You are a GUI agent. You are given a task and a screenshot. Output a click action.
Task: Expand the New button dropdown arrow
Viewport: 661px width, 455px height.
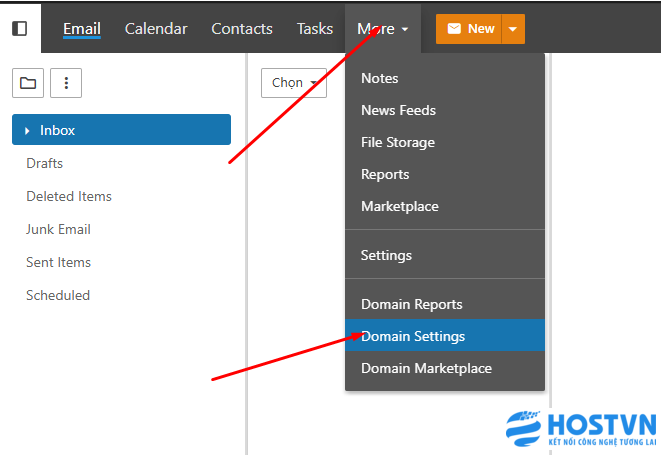click(512, 29)
